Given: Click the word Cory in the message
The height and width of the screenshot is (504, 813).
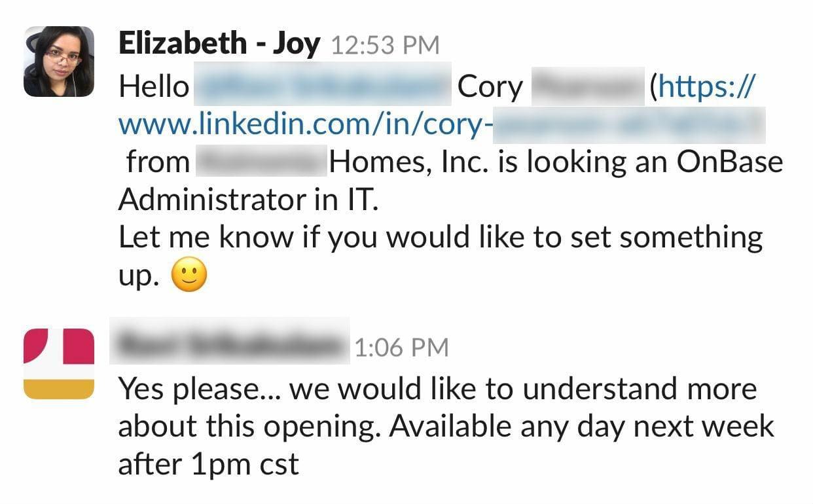Looking at the screenshot, I should (x=490, y=87).
